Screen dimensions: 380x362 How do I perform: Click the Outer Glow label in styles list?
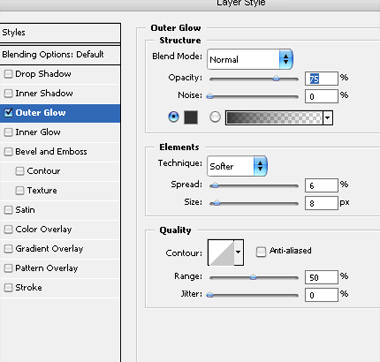coord(40,113)
